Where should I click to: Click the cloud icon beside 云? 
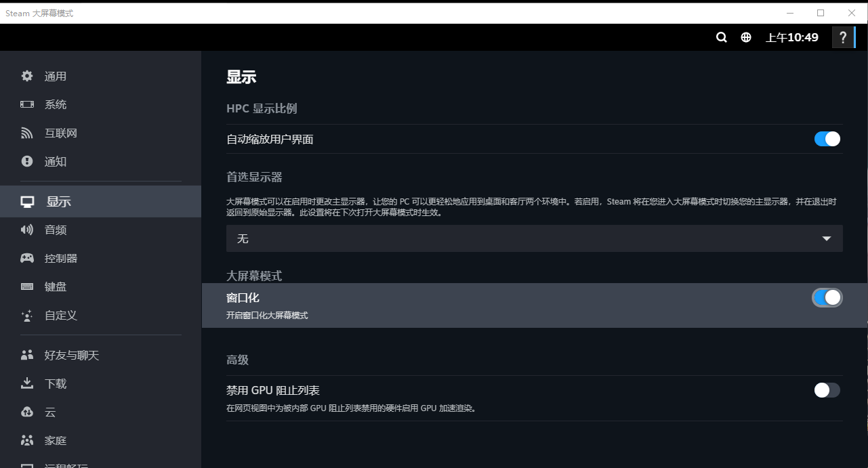[27, 412]
